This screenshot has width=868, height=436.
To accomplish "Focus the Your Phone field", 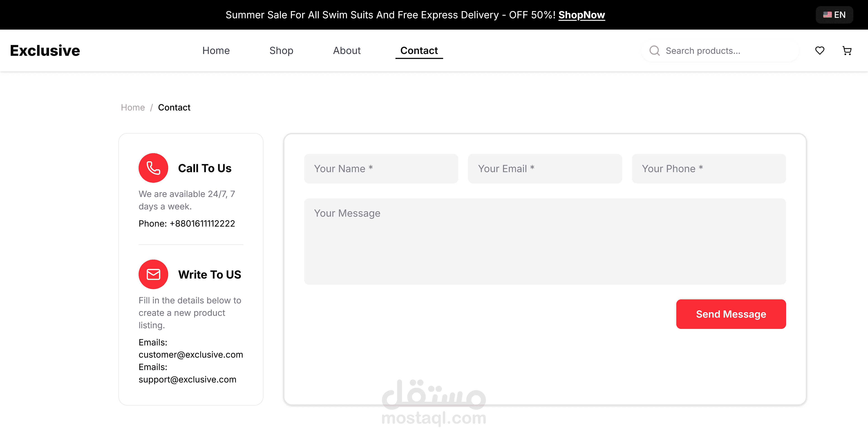I will pyautogui.click(x=709, y=169).
